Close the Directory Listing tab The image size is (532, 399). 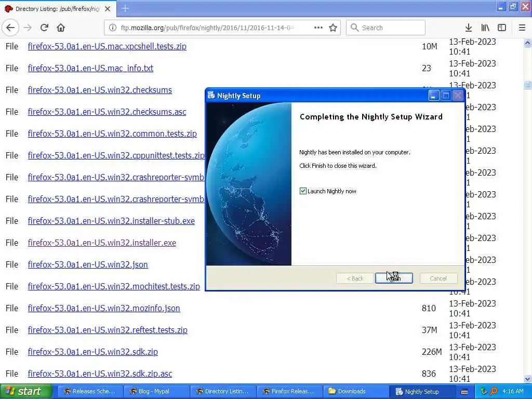108,9
